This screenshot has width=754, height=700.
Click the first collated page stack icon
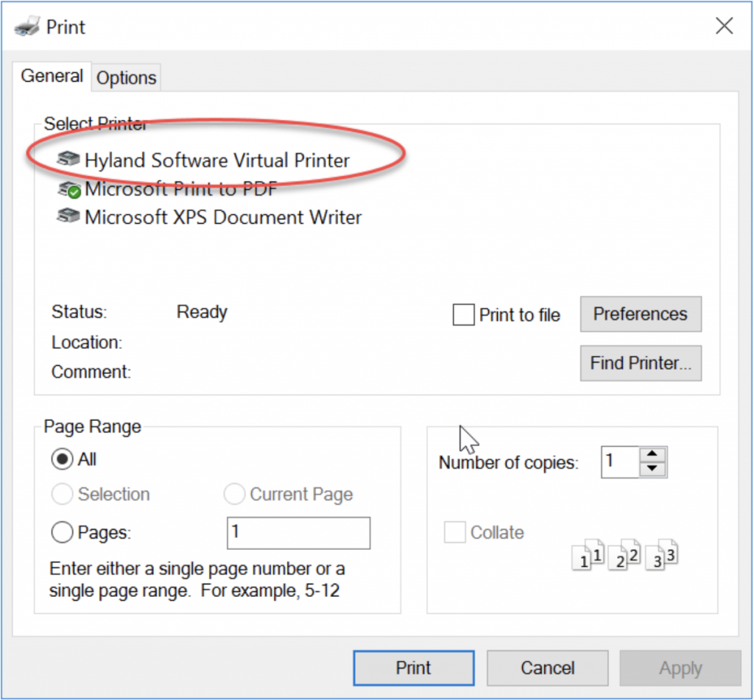point(584,557)
